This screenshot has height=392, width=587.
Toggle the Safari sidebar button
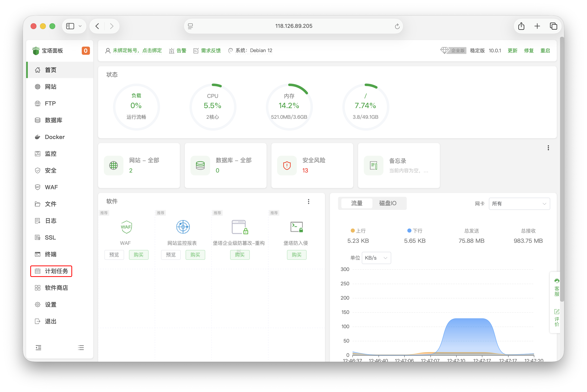click(70, 26)
